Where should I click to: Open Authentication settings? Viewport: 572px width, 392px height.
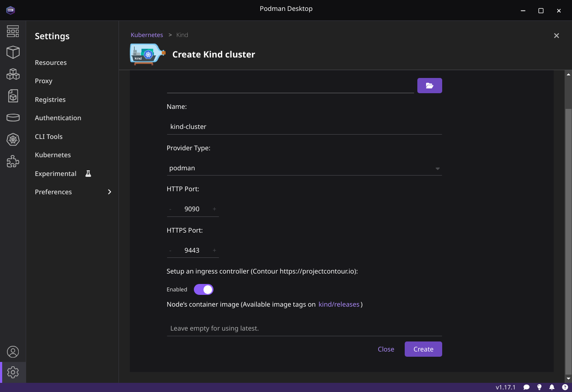[58, 118]
